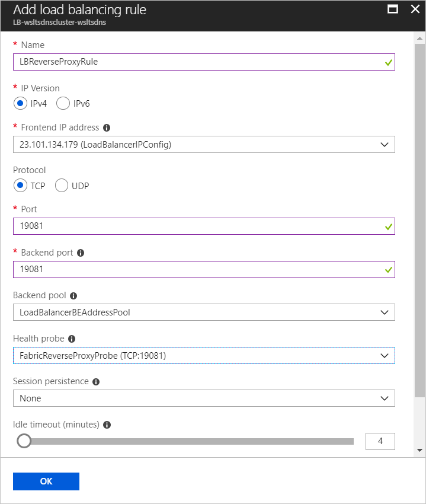Viewport: 426px width, 504px height.
Task: Click the Idle timeout slider handle
Action: [24, 441]
